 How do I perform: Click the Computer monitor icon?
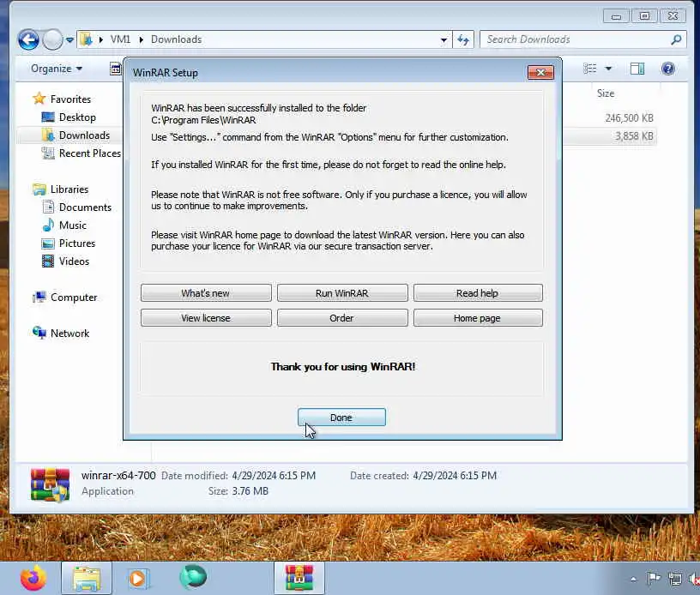click(x=39, y=297)
